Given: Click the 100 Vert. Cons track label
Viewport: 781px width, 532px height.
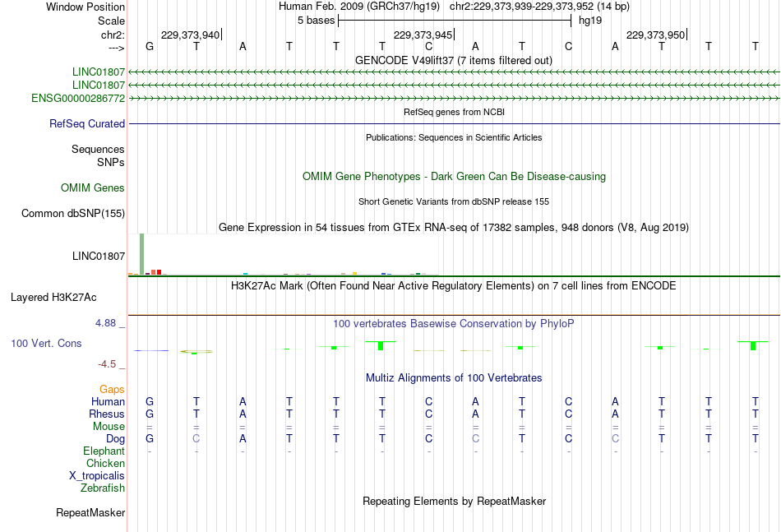Looking at the screenshot, I should [x=46, y=343].
